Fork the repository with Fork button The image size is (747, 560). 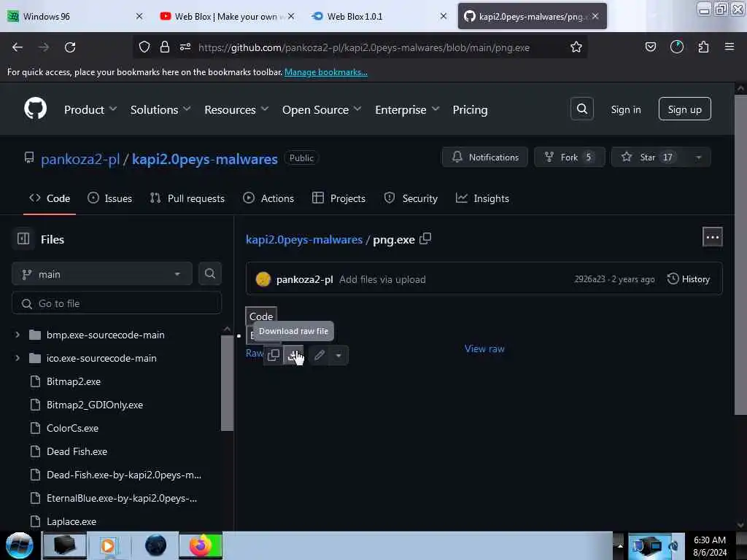point(570,157)
